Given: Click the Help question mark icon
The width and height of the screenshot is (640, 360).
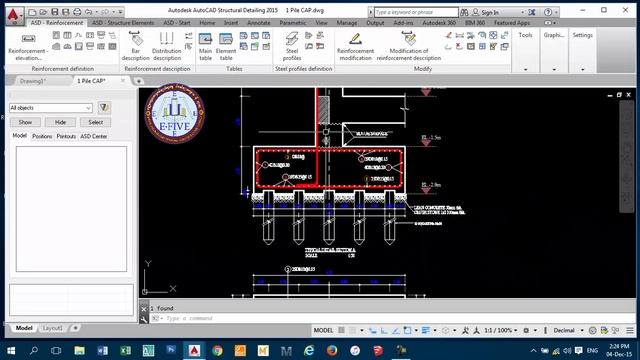Looking at the screenshot, I should (548, 12).
